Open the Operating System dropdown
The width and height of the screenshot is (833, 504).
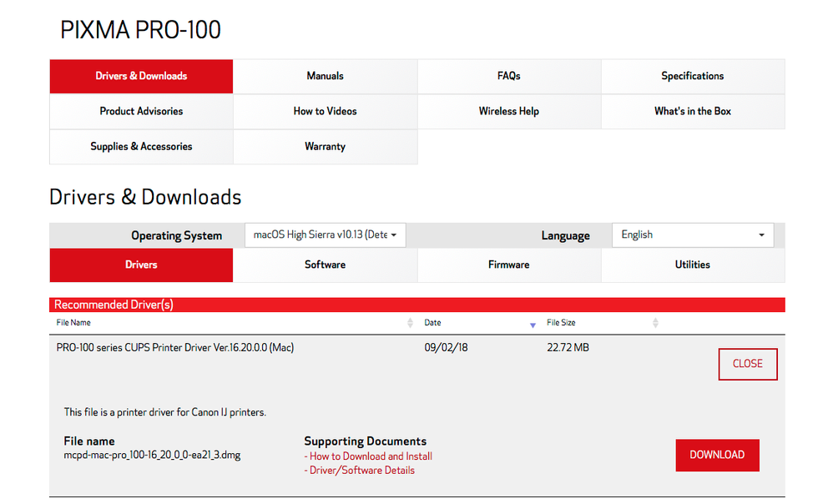pos(325,235)
